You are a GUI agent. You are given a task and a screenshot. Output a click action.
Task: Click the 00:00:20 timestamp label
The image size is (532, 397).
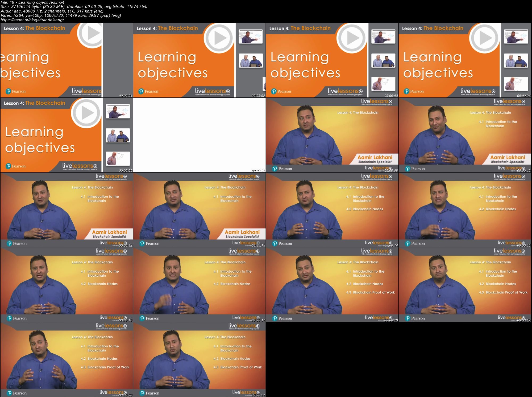126,395
